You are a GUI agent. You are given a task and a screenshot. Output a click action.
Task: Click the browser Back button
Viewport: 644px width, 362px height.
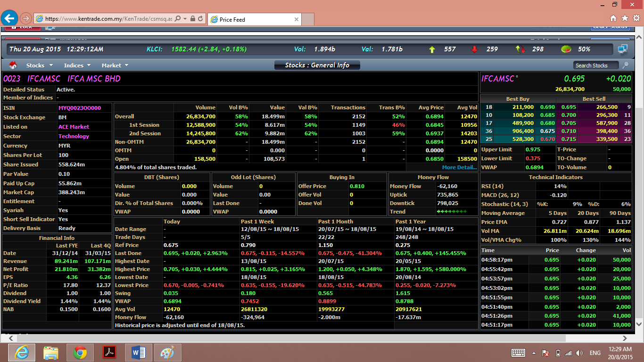[x=9, y=18]
